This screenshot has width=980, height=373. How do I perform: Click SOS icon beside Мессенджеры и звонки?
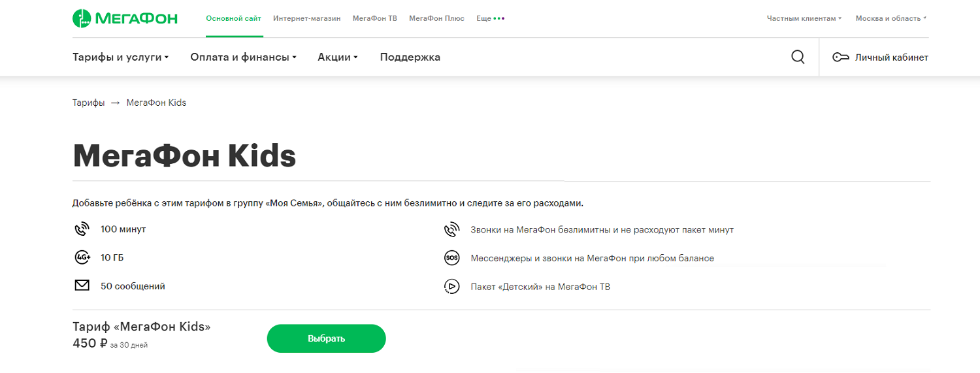point(451,258)
